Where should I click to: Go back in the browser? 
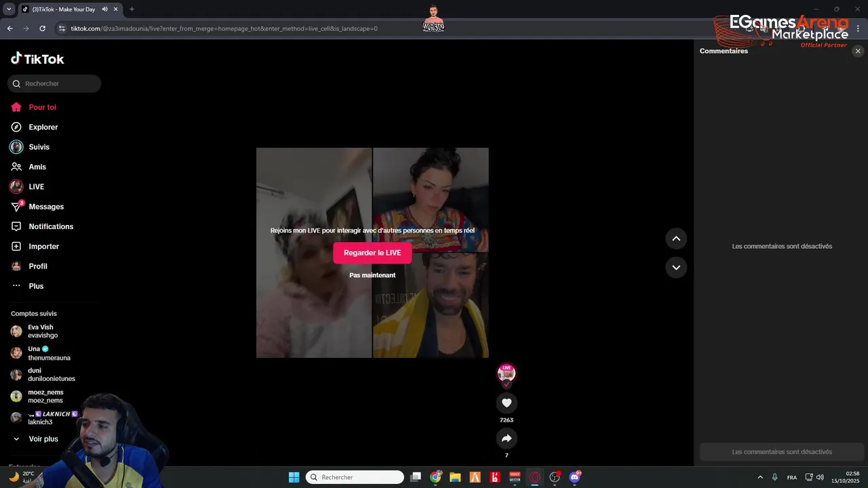tap(9, 28)
